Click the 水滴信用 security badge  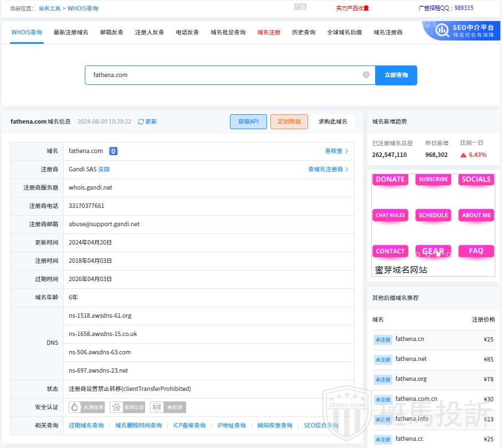88,408
